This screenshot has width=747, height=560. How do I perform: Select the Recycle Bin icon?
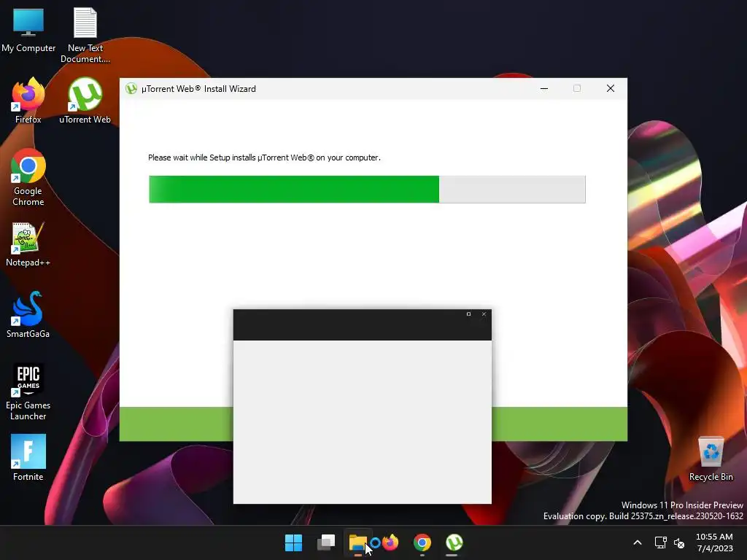[x=711, y=459]
